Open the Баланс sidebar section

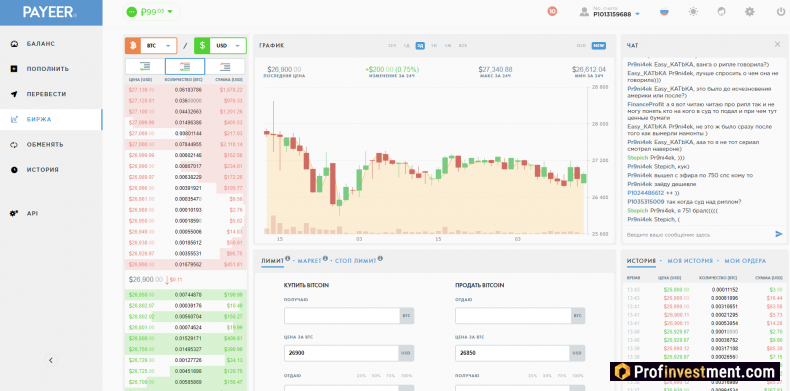[x=40, y=44]
